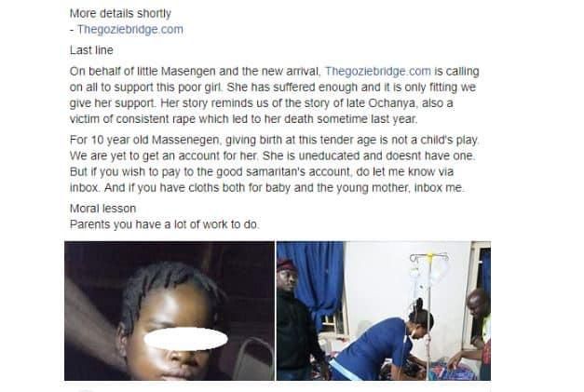
Task: Click the 'For 10 year old Massenegen' line
Action: pyautogui.click(x=274, y=140)
